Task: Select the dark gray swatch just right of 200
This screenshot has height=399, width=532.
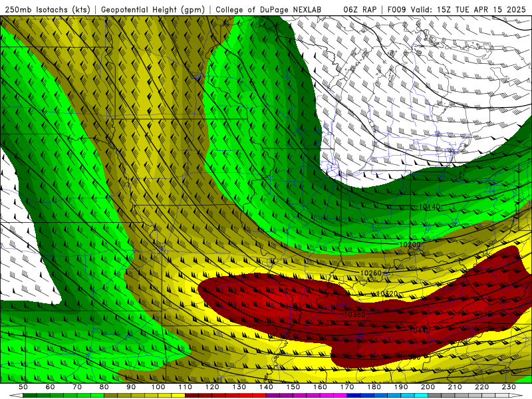Action: click(435, 395)
